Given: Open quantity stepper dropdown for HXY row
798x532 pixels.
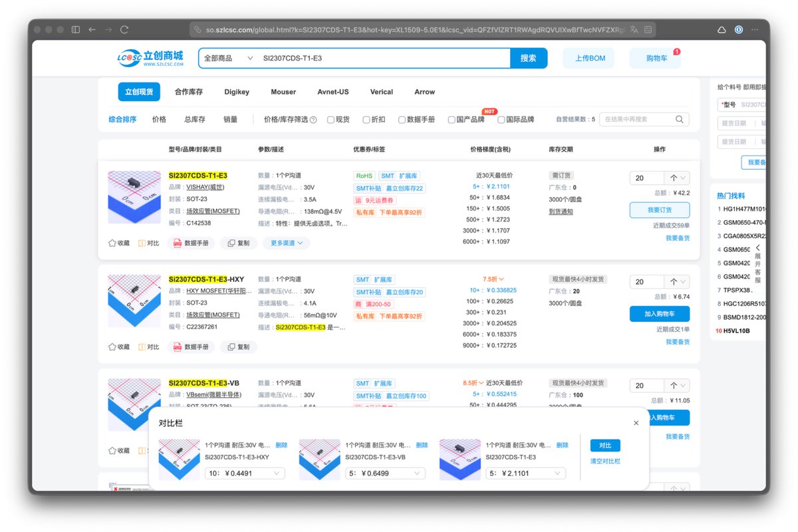Looking at the screenshot, I should tap(678, 282).
